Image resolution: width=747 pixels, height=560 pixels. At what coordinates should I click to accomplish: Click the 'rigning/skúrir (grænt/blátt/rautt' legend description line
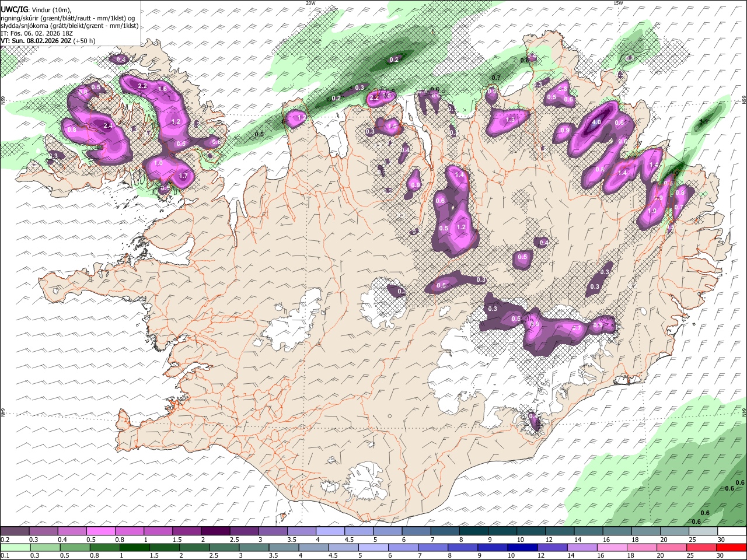pyautogui.click(x=68, y=18)
